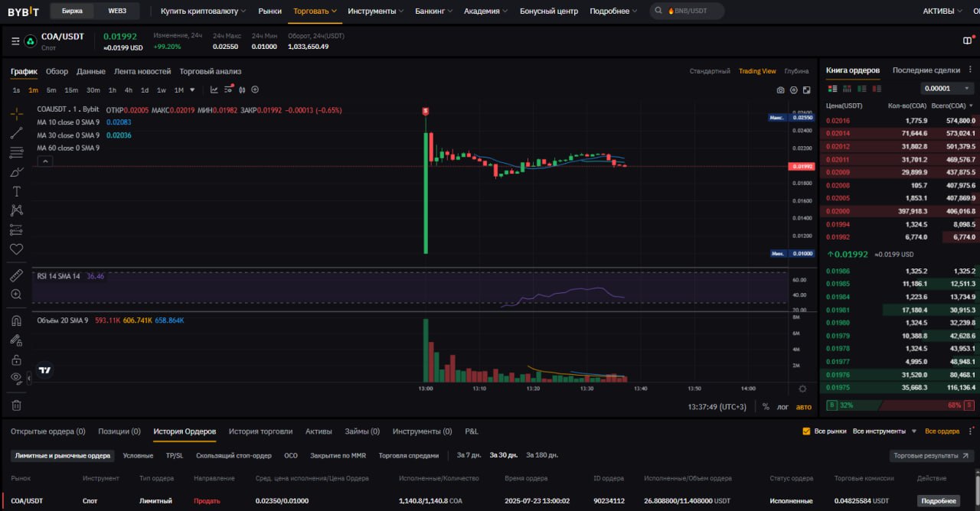
Task: Expand the "Подробнее" dropdown menu
Action: (615, 11)
